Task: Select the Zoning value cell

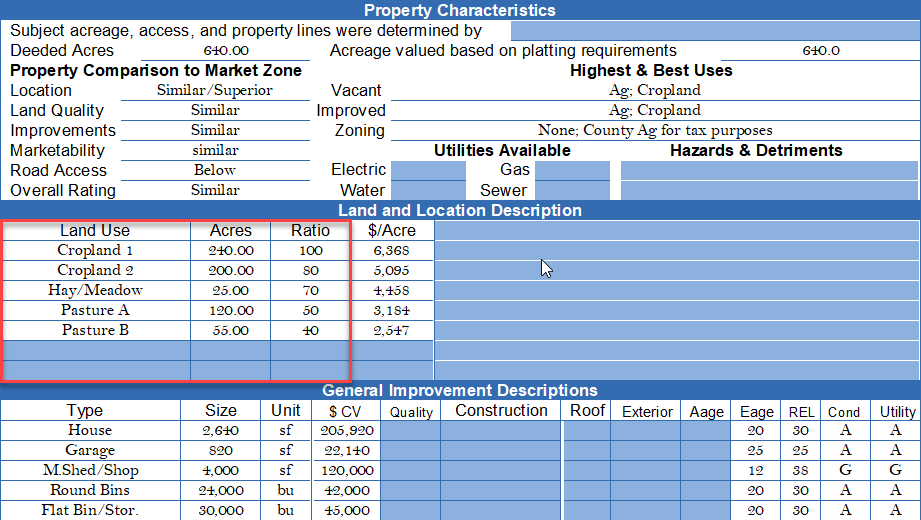Action: click(654, 130)
